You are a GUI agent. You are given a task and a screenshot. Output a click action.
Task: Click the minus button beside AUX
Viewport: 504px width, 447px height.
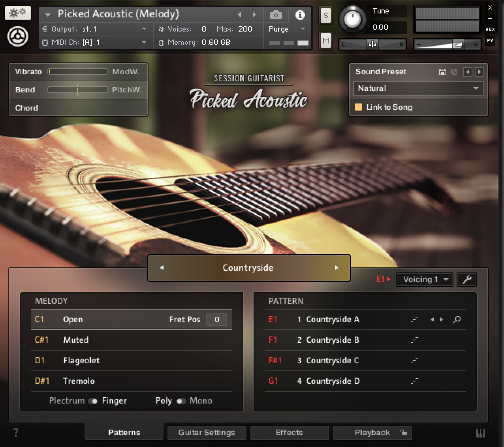pyautogui.click(x=490, y=18)
